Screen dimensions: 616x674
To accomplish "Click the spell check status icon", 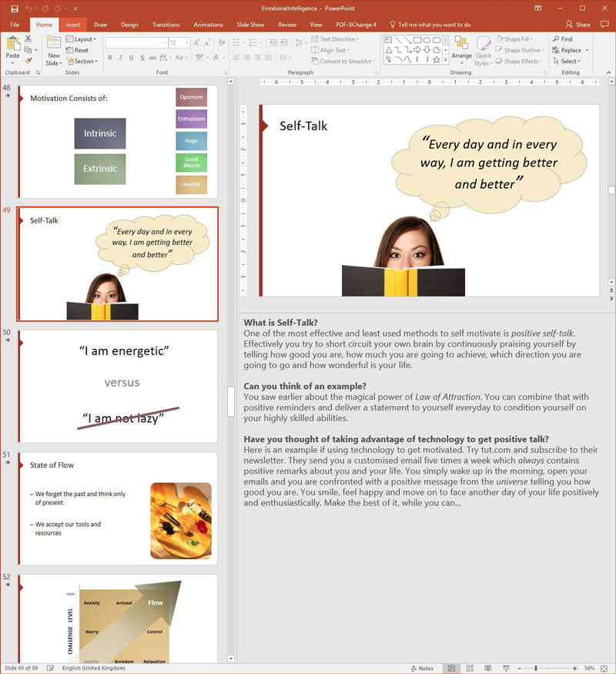I will click(50, 668).
